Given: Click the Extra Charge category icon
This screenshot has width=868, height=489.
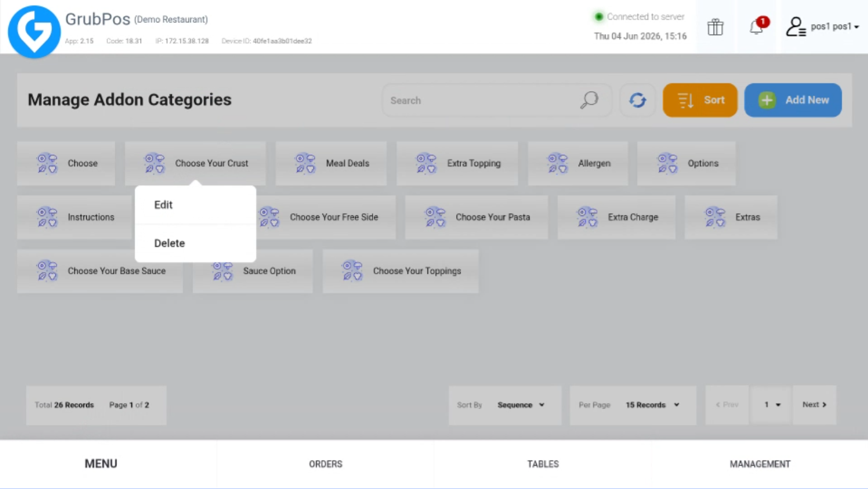Looking at the screenshot, I should [588, 217].
